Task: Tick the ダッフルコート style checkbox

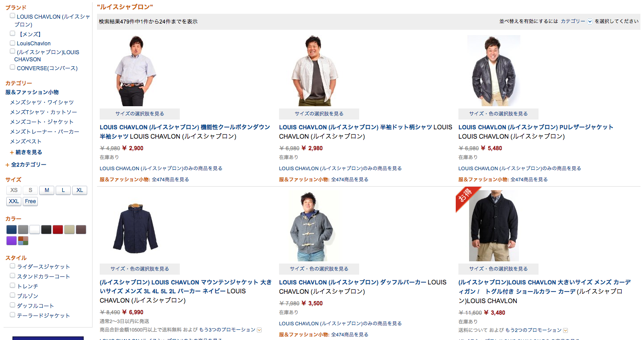Action: tap(12, 305)
